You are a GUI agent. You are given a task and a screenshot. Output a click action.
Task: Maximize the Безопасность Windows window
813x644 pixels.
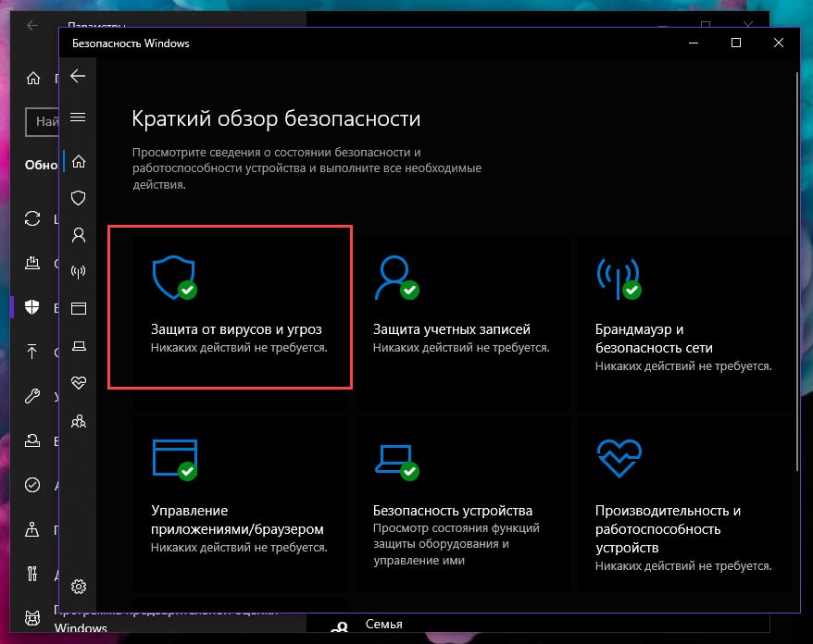(736, 43)
